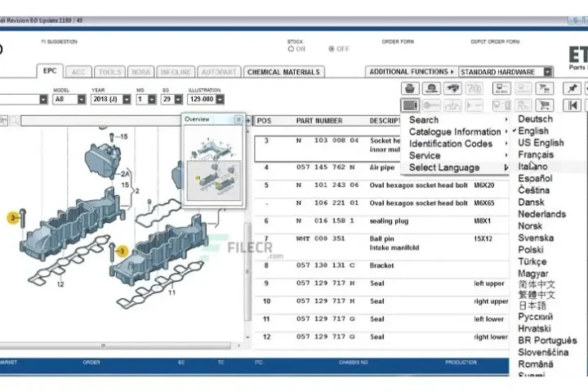Click the print icon in the toolbar
This screenshot has height=392, width=588.
click(411, 88)
